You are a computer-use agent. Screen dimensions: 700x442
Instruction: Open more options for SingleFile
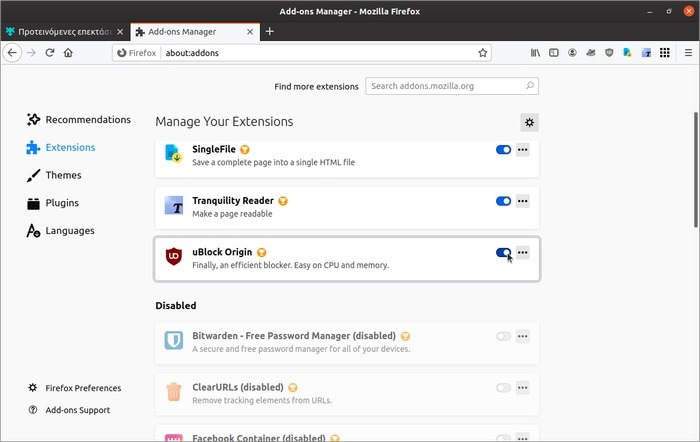pos(523,150)
